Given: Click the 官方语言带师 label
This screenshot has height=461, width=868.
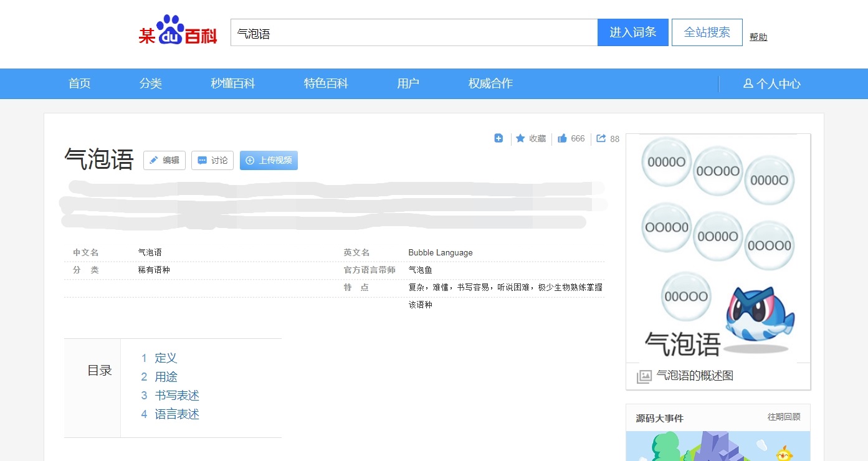Looking at the screenshot, I should pos(370,270).
